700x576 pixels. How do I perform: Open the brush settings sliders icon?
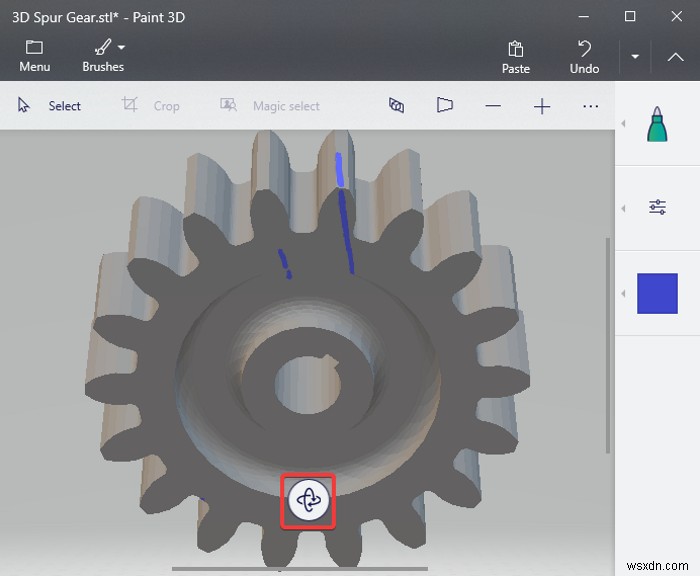tap(657, 207)
